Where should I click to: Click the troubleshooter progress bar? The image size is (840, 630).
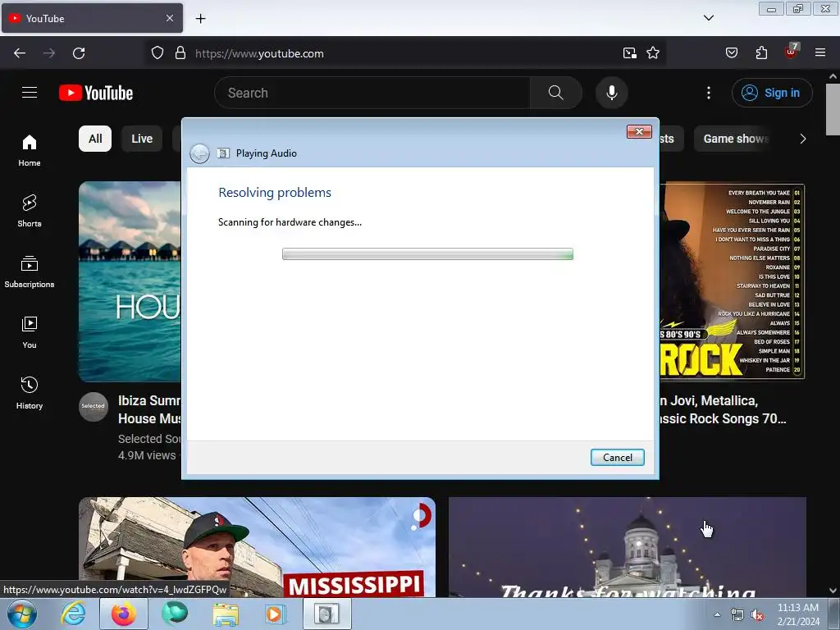(x=427, y=254)
